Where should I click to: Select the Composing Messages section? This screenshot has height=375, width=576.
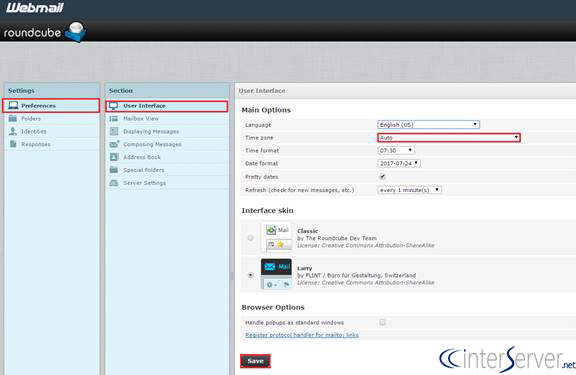tap(167, 144)
